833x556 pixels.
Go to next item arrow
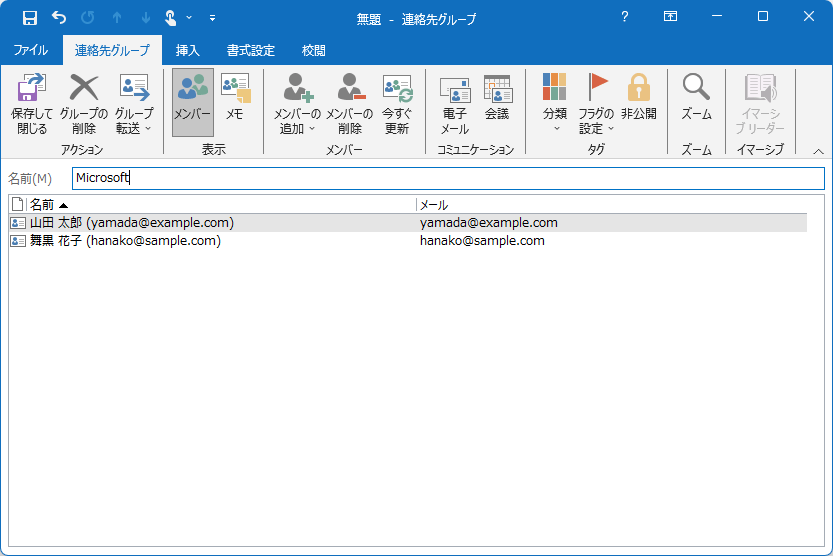146,18
